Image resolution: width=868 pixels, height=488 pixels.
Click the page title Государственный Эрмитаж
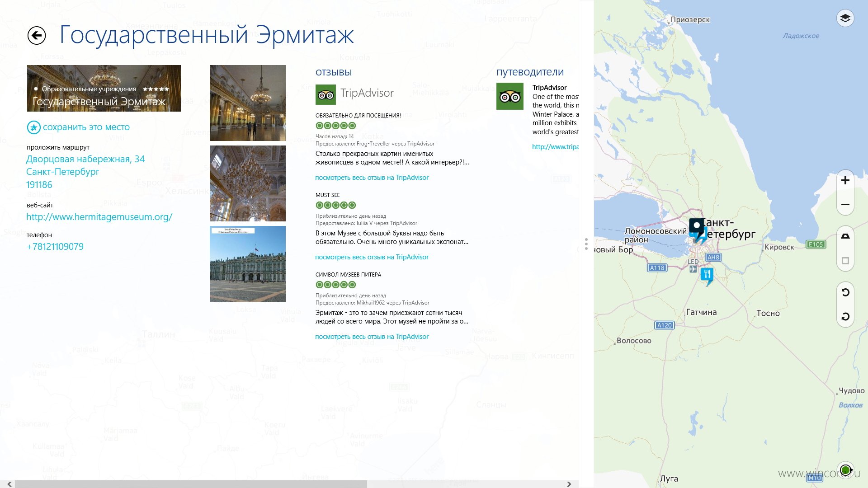[x=207, y=35]
